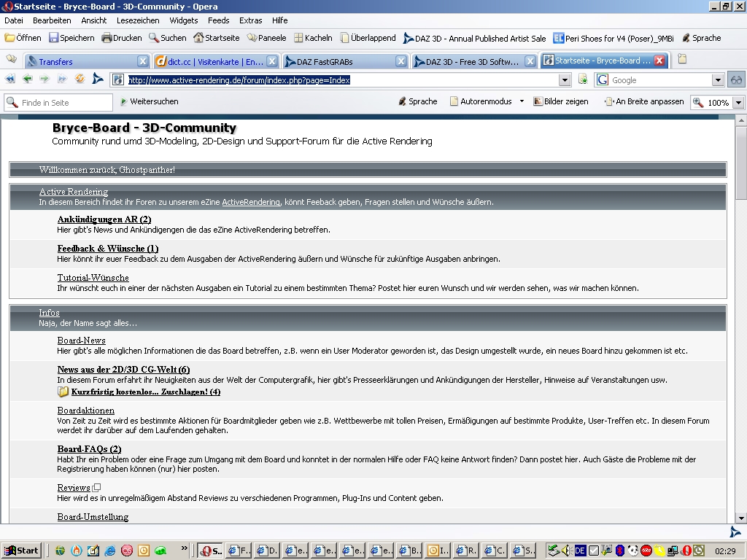
Task: Click the rewind navigation arrow
Action: (x=10, y=79)
